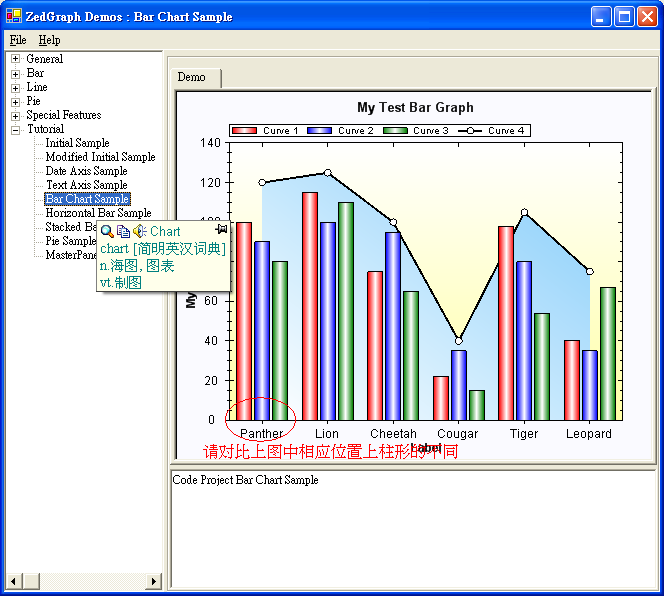
Task: Click the Chart headword in dictionary popup
Action: (165, 231)
